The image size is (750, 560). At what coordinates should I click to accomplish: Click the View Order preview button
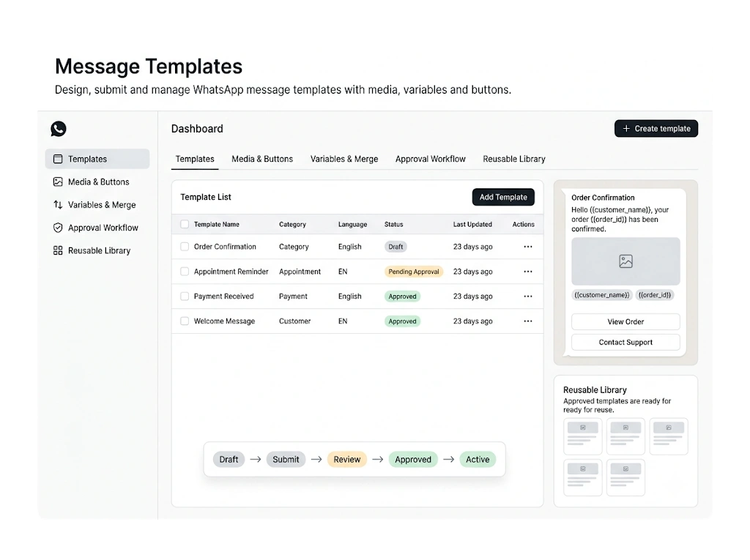tap(625, 322)
